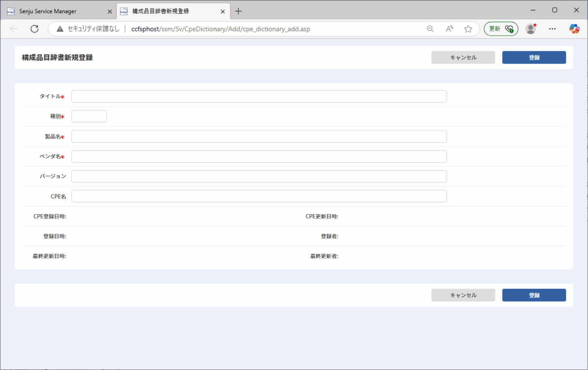Viewport: 588px width, 370px height.
Task: Open the Copilot icon
Action: pyautogui.click(x=574, y=29)
